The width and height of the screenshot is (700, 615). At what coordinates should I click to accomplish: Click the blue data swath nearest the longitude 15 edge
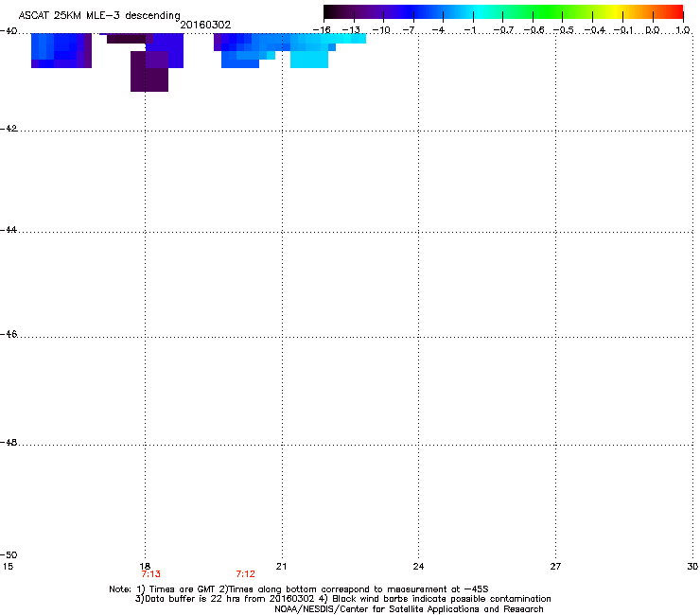pyautogui.click(x=61, y=50)
